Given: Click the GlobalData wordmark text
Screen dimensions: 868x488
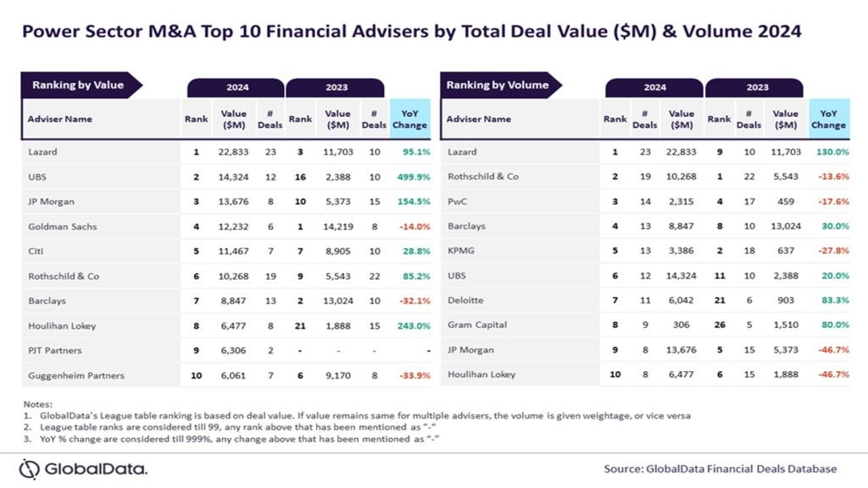Looking at the screenshot, I should coord(96,469).
